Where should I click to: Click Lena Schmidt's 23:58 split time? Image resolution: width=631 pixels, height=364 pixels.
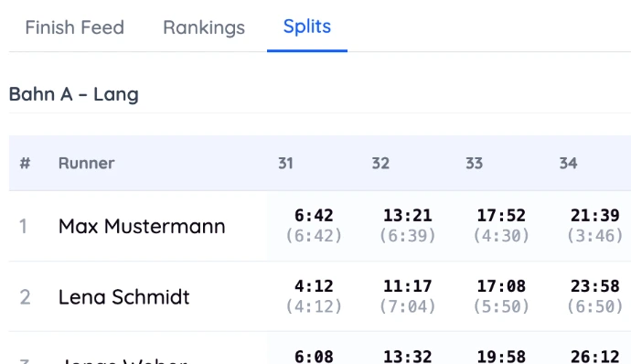(x=595, y=286)
